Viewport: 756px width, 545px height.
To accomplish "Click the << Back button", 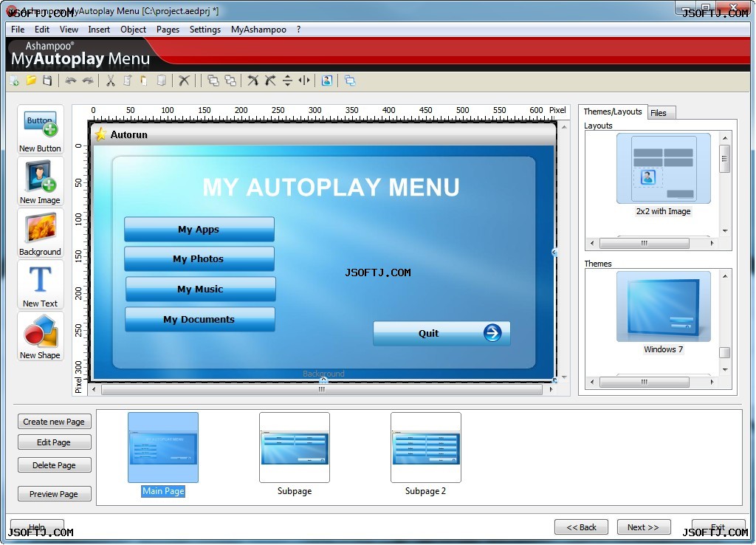I will point(581,527).
